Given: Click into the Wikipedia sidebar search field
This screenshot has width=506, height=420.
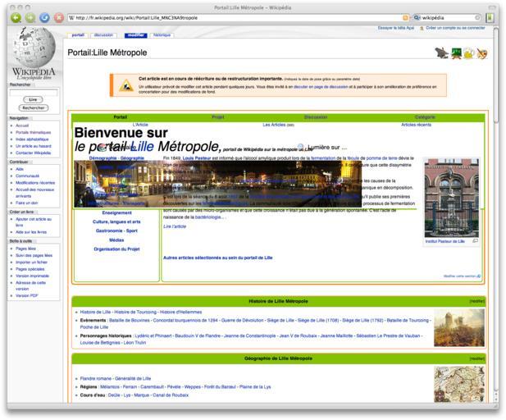Looking at the screenshot, I should (34, 91).
